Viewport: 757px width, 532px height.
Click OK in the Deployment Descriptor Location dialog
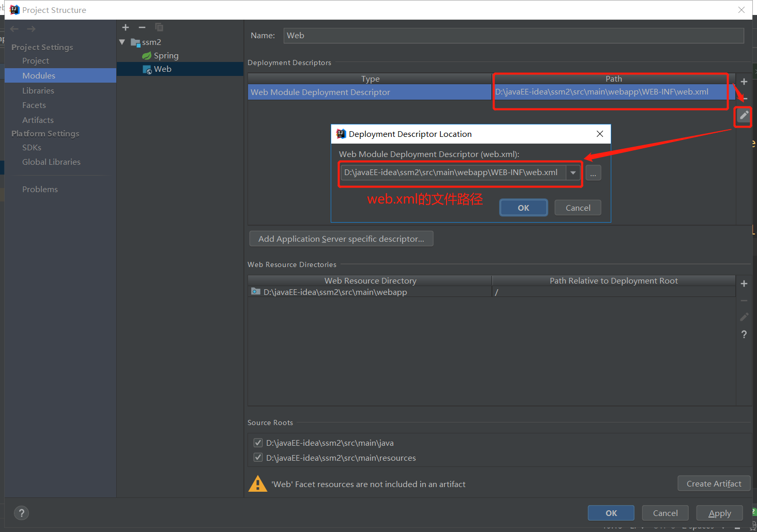(x=523, y=207)
